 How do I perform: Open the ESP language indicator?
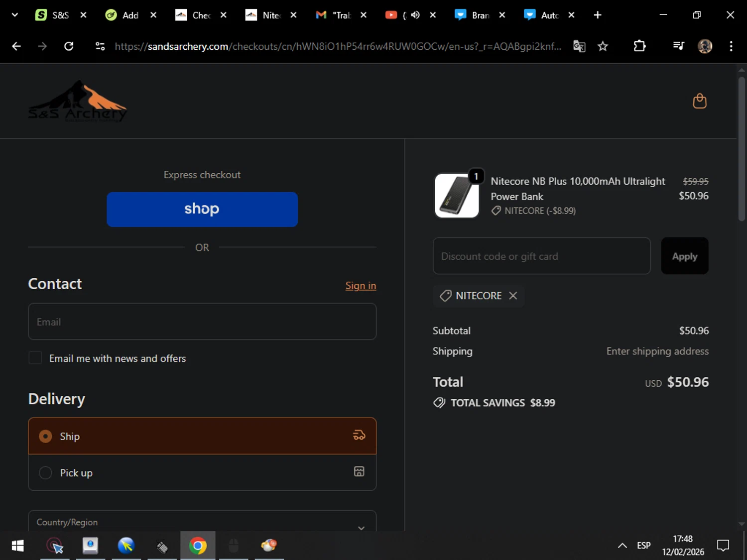644,546
